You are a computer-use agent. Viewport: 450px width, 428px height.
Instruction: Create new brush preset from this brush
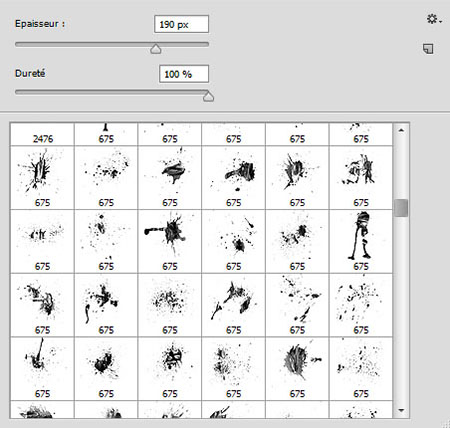click(x=428, y=49)
